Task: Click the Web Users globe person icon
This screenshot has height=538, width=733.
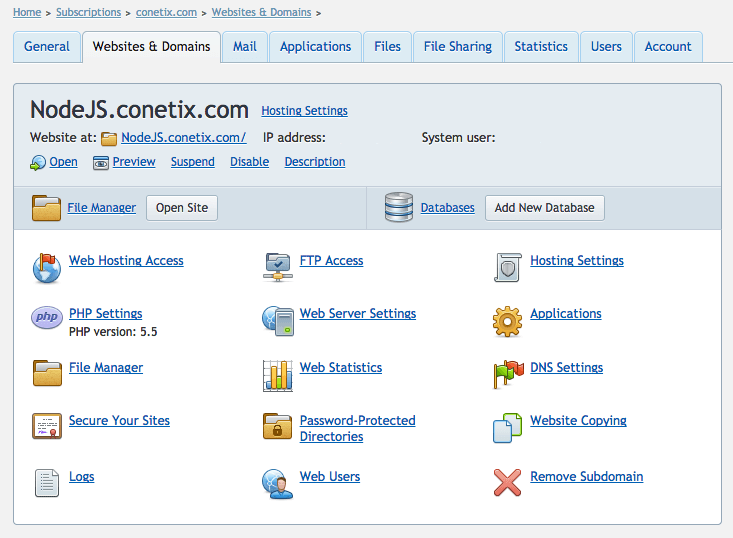Action: click(x=278, y=484)
